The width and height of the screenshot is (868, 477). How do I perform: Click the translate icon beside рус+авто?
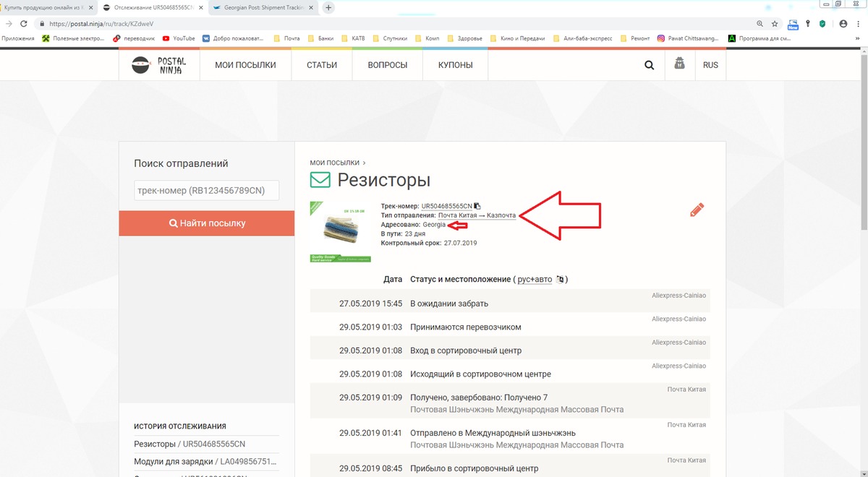tap(560, 280)
